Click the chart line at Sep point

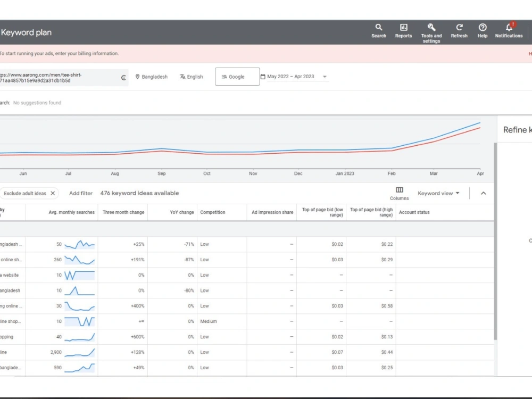[162, 148]
